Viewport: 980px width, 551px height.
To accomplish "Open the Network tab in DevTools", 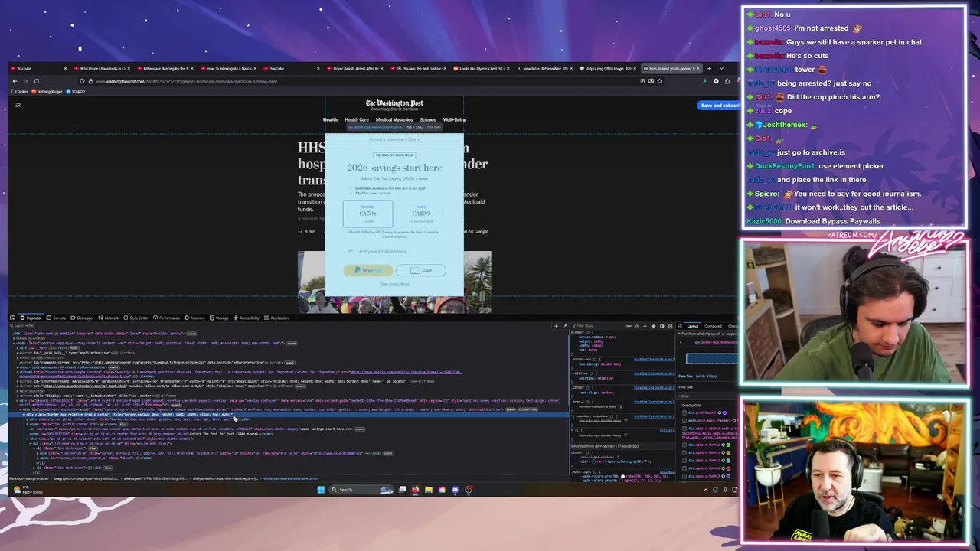I will 110,318.
